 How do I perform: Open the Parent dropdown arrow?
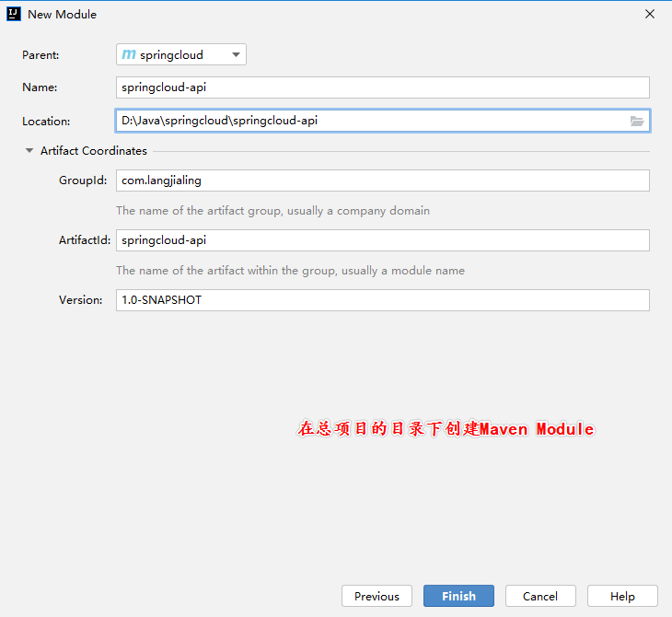(236, 54)
